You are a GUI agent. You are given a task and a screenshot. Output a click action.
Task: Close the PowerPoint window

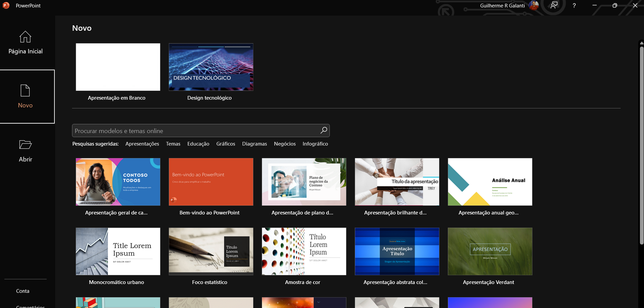[x=635, y=5]
